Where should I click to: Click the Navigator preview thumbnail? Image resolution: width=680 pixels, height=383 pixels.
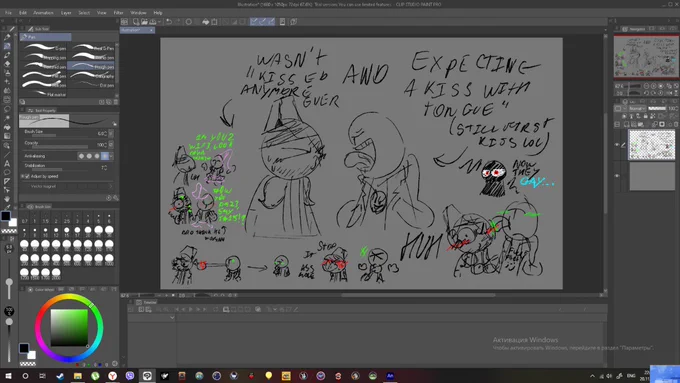pyautogui.click(x=646, y=56)
